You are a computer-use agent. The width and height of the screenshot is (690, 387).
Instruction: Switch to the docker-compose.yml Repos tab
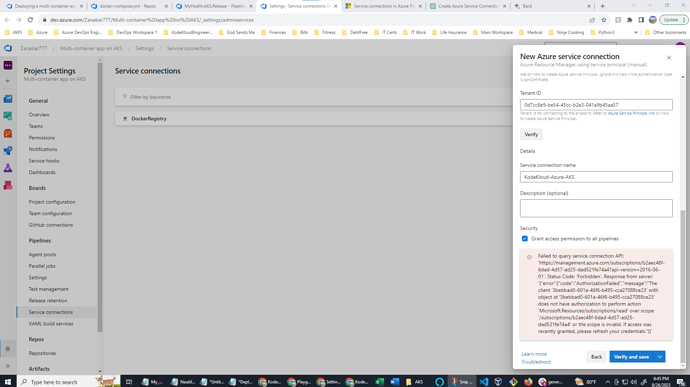pos(128,6)
